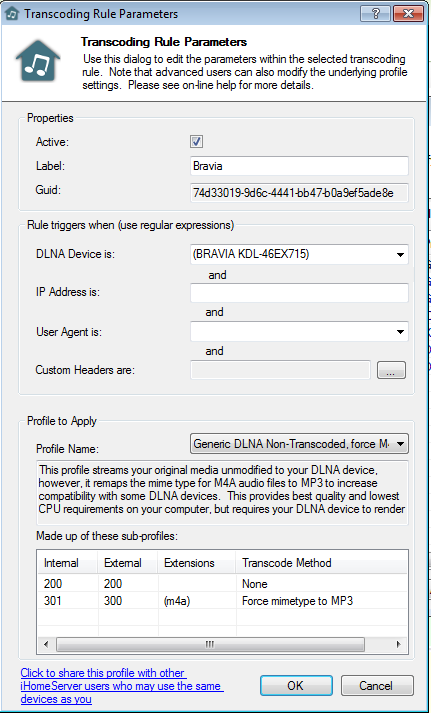Click the horizontal scrollbar right arrow
Image resolution: width=431 pixels, height=713 pixels.
point(399,644)
